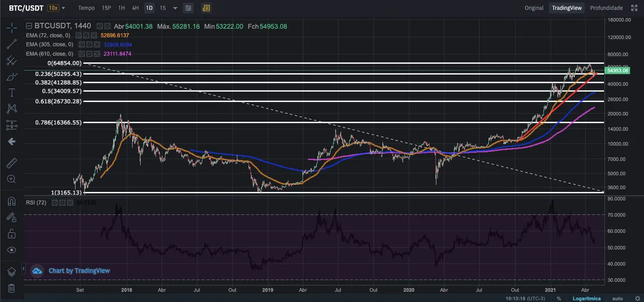Open BTCUSDT series settings gear
The image size is (644, 302).
[107, 26]
